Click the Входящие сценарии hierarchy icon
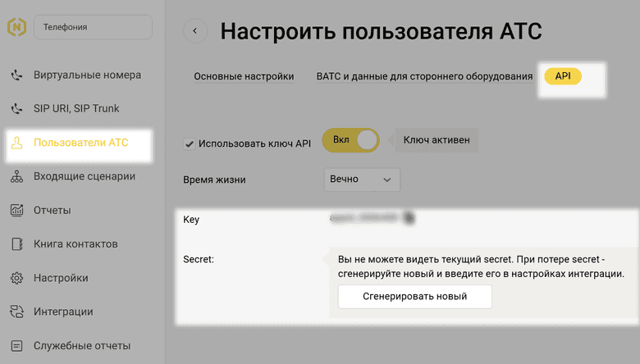The height and width of the screenshot is (364, 640). click(16, 177)
